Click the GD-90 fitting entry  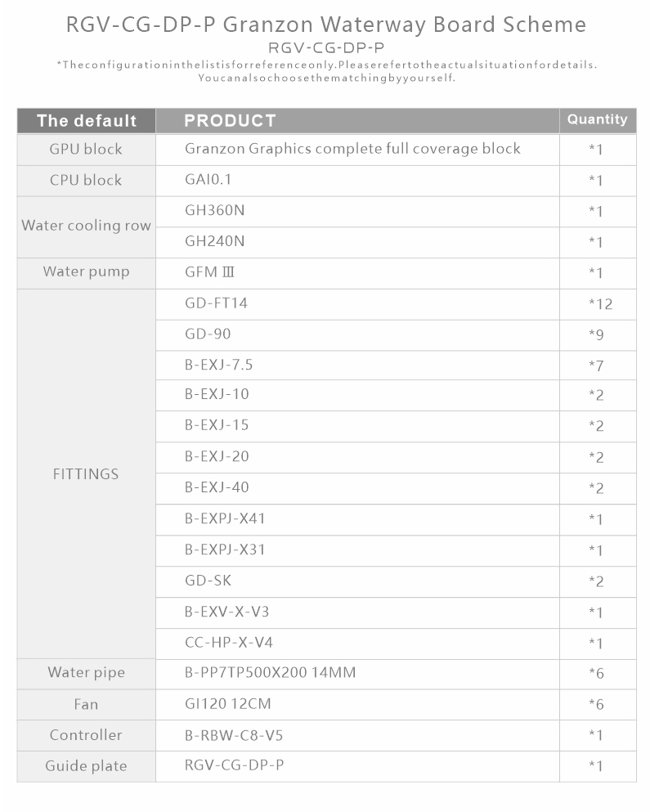(208, 334)
